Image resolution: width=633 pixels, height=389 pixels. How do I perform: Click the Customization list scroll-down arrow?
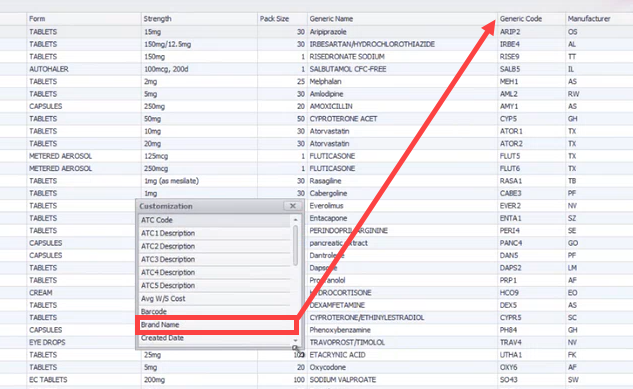click(296, 341)
